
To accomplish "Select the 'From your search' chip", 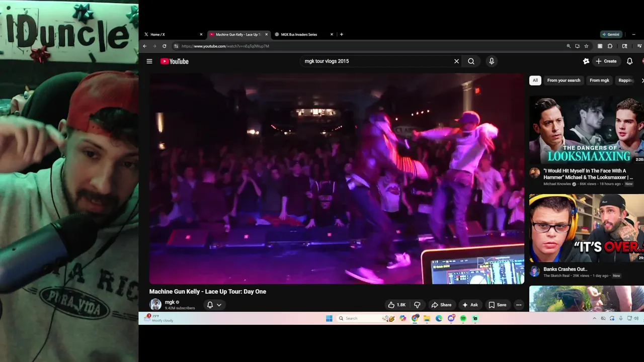I will (x=563, y=80).
